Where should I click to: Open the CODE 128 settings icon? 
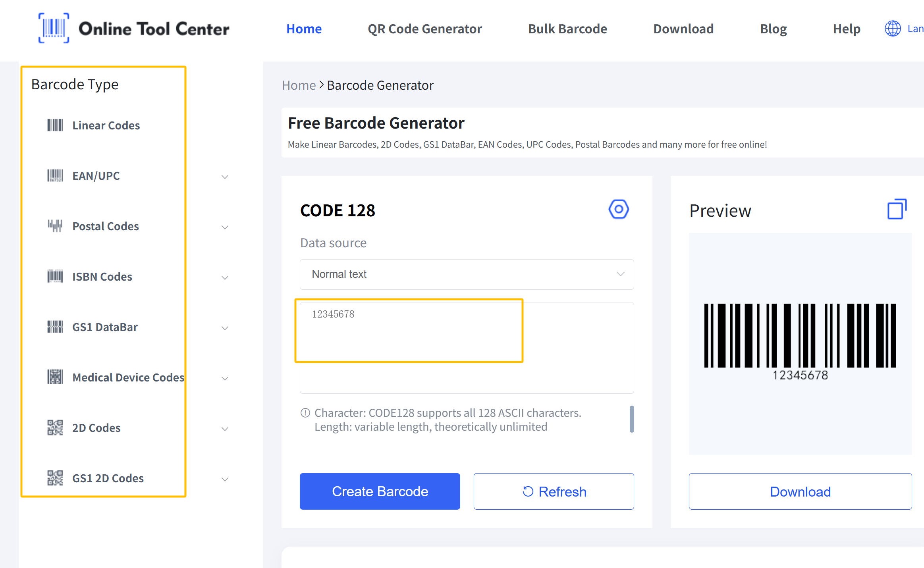pyautogui.click(x=619, y=209)
